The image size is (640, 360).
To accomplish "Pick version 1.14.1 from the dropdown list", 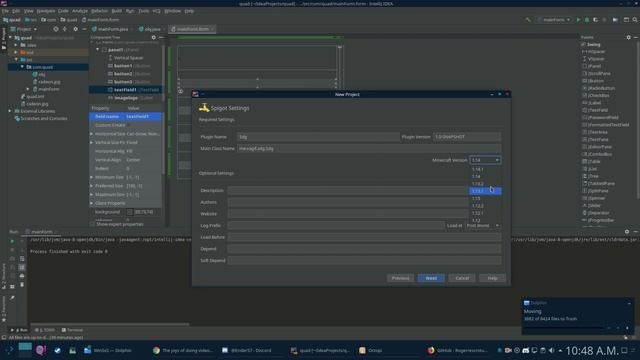I will [485, 169].
